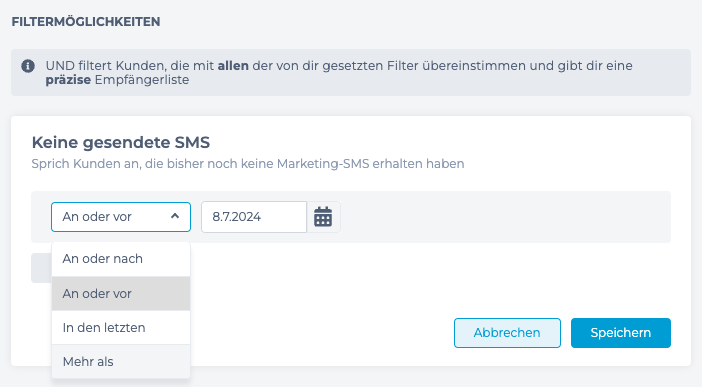Click the gray filter row right of the calendar
Viewport: 702px width, 387px height.
[505, 217]
